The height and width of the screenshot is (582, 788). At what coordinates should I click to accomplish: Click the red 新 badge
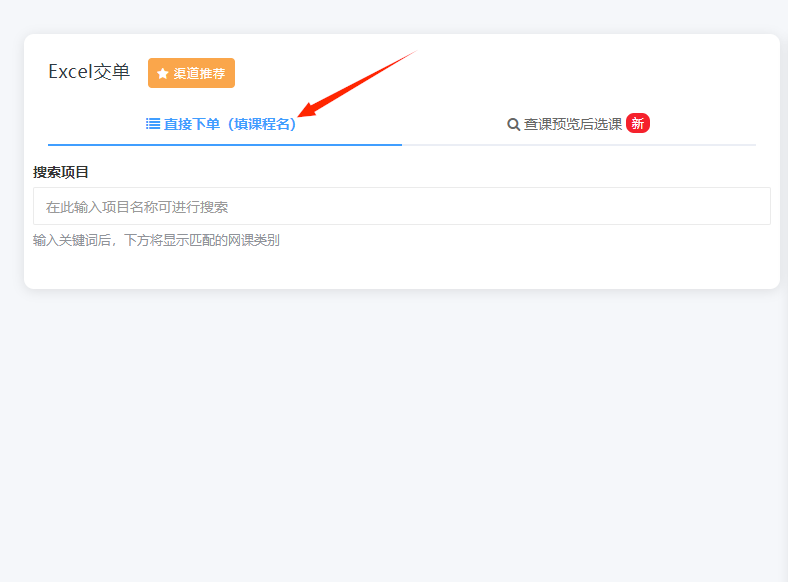[638, 123]
